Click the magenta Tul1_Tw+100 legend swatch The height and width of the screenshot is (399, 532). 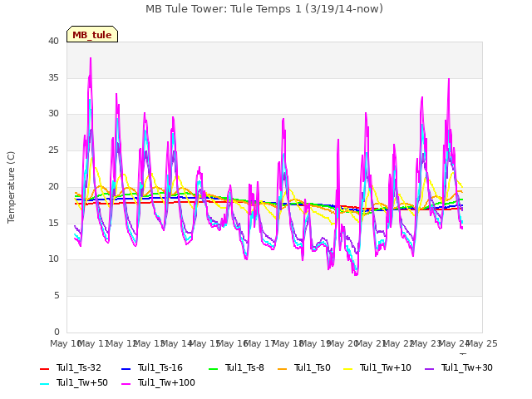(126, 384)
